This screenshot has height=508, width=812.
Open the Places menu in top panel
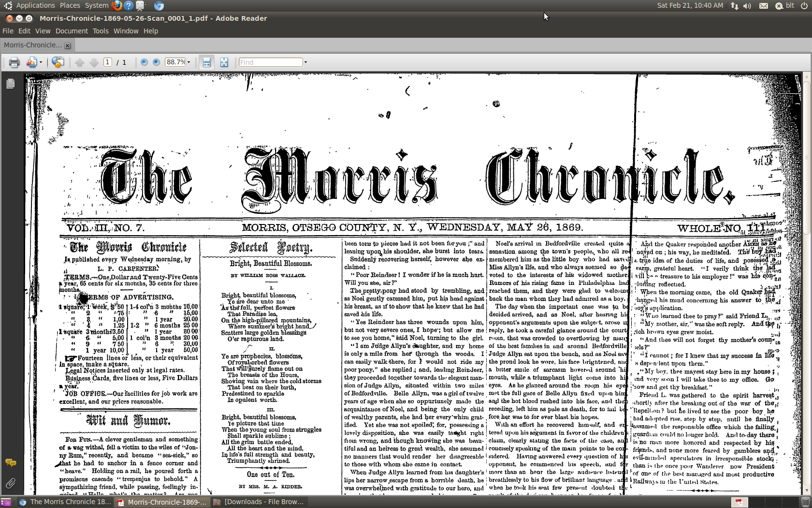tap(70, 5)
